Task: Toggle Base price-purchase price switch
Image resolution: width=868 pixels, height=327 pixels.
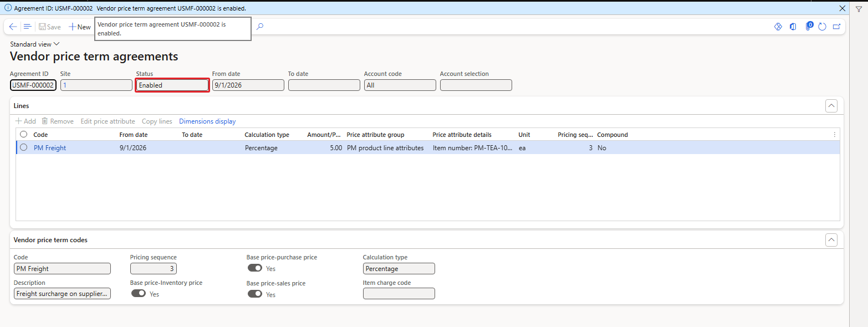Action: (254, 268)
